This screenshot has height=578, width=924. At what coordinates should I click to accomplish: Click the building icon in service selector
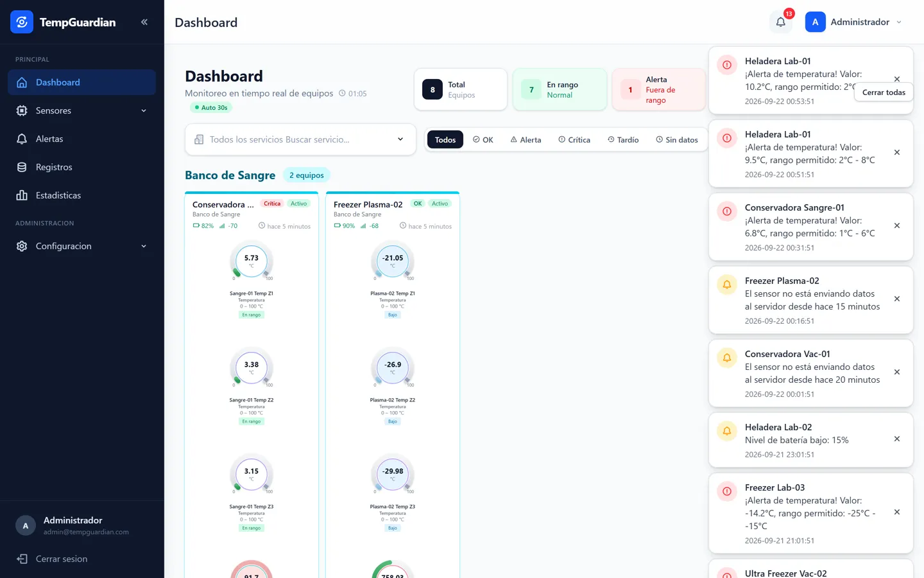[199, 139]
